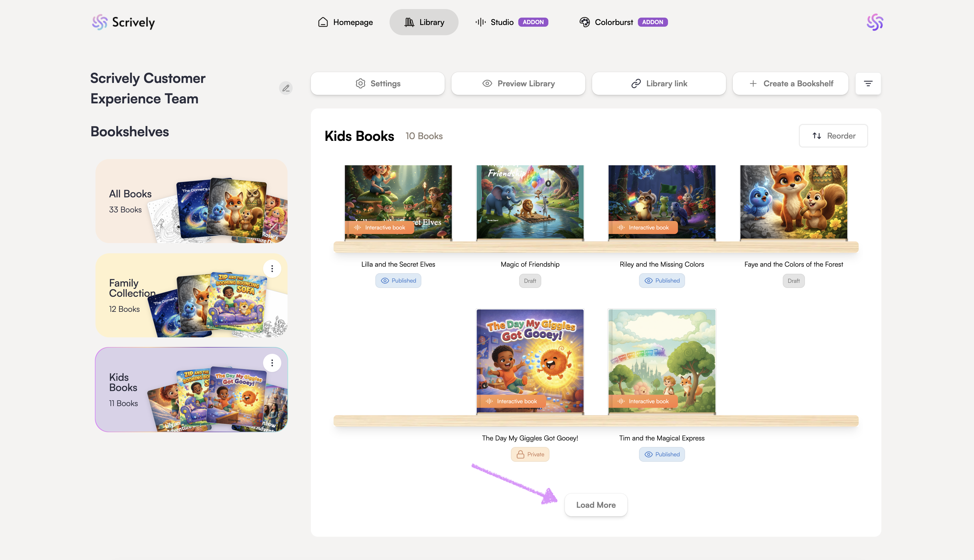974x560 pixels.
Task: Open the filter icon button
Action: pos(868,83)
